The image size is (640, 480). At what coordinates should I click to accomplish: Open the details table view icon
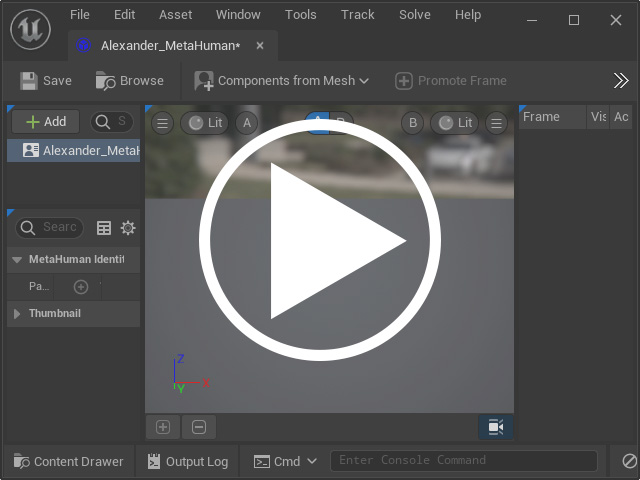104,228
